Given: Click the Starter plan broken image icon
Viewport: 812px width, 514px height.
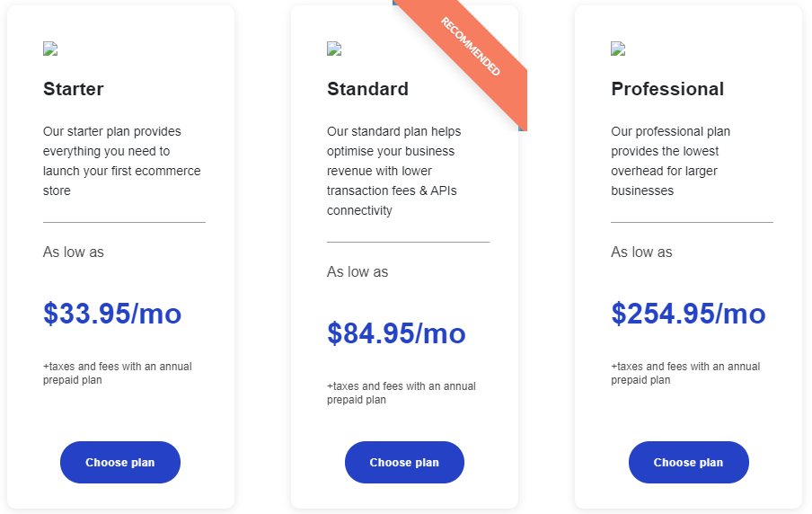Looking at the screenshot, I should 50,49.
